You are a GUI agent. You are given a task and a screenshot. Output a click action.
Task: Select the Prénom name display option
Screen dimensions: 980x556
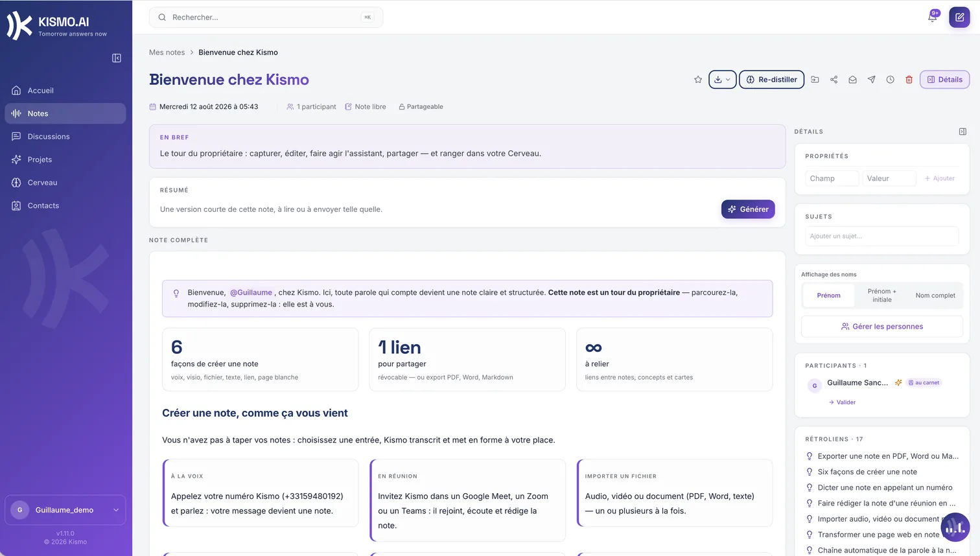828,295
